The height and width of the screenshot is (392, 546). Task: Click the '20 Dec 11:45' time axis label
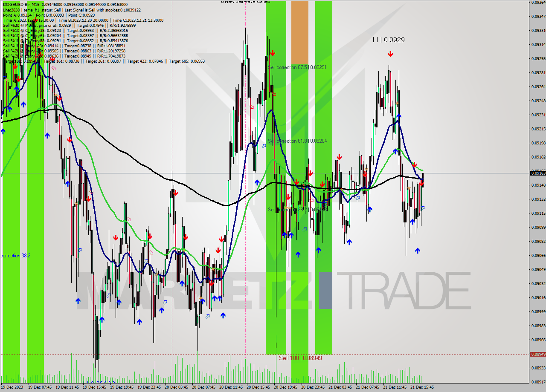click(231, 387)
